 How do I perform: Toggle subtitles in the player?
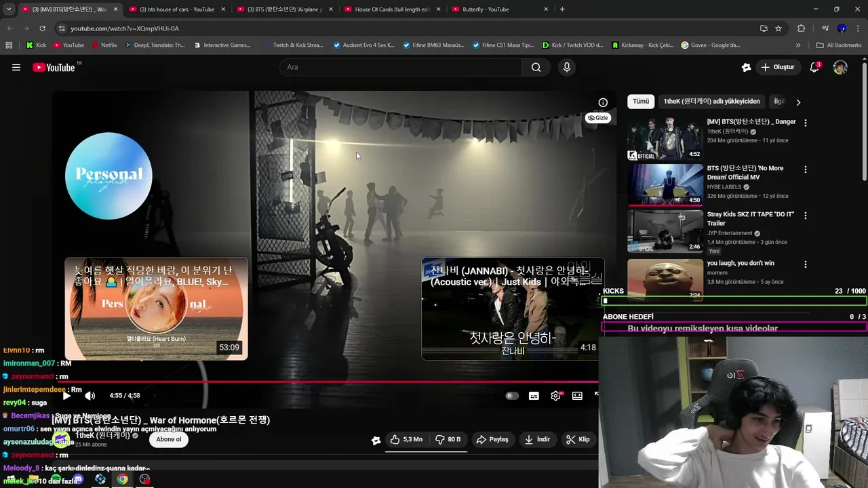pos(534,396)
